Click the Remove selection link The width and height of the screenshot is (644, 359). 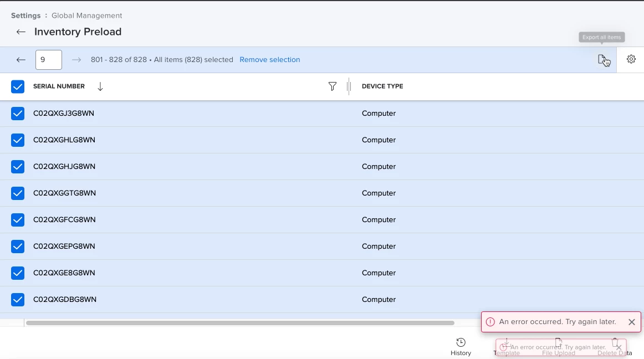tap(270, 60)
